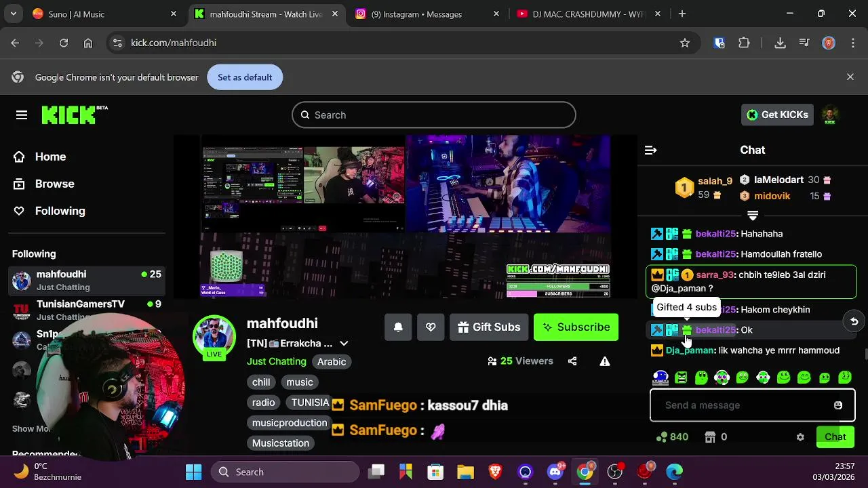The image size is (868, 488).
Task: Report stream using warning triangle icon
Action: [x=605, y=361]
